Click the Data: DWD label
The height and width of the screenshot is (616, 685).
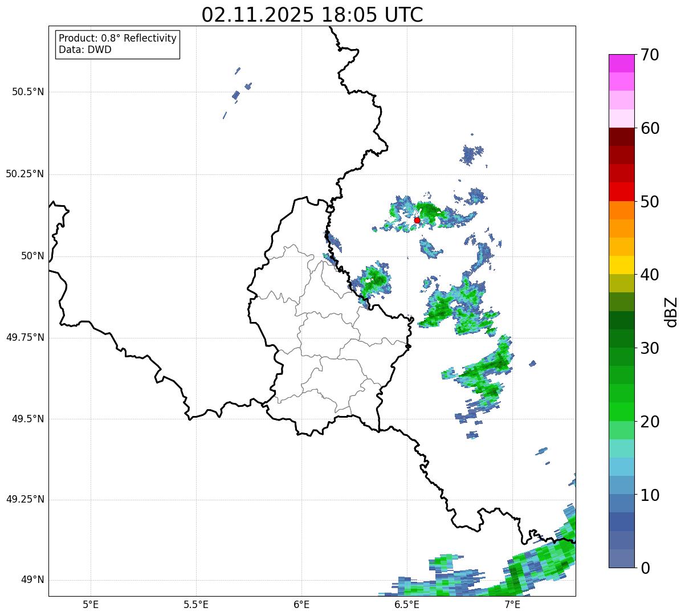85,50
